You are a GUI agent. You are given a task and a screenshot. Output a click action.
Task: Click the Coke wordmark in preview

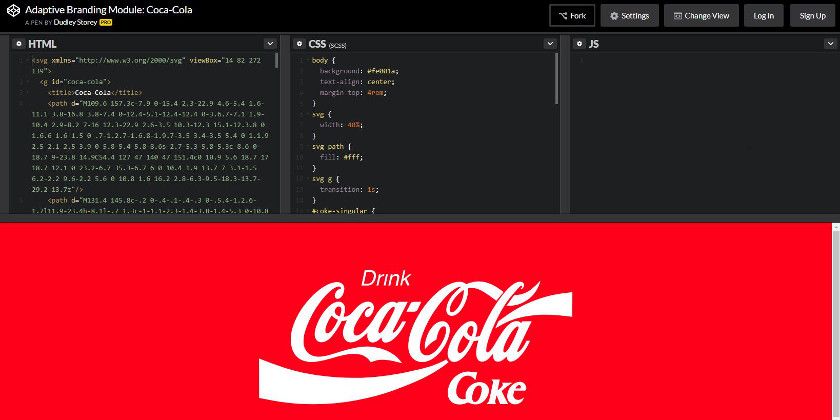[x=486, y=387]
